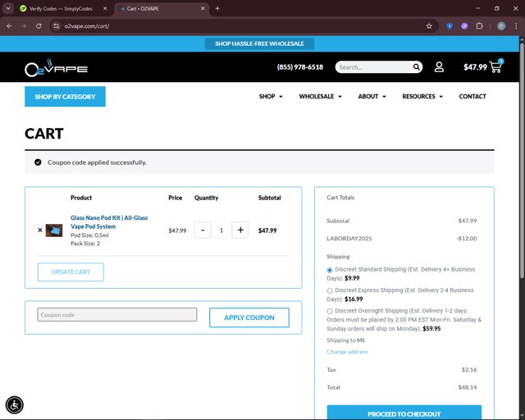525x420 pixels.
Task: Open the Chrome three-dot menu
Action: 516,26
